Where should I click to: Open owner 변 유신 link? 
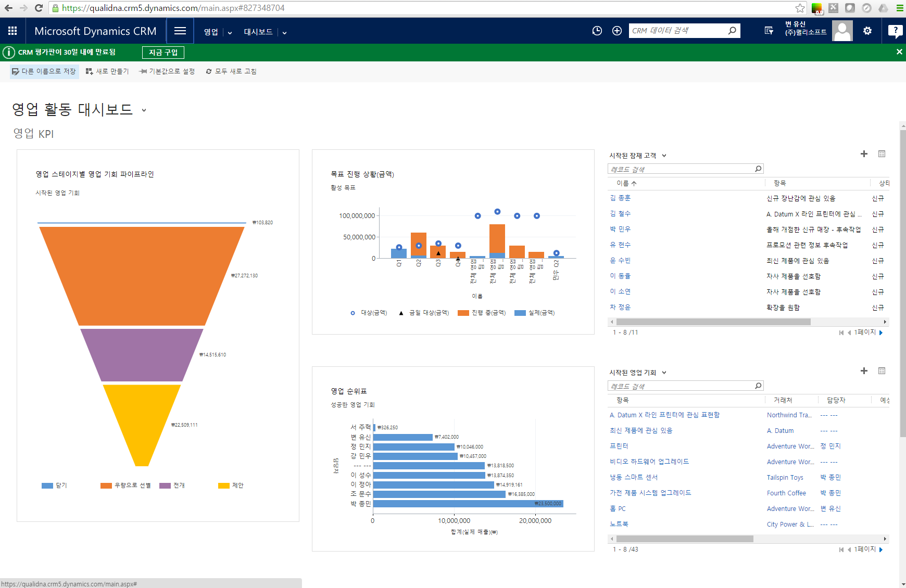tap(831, 508)
